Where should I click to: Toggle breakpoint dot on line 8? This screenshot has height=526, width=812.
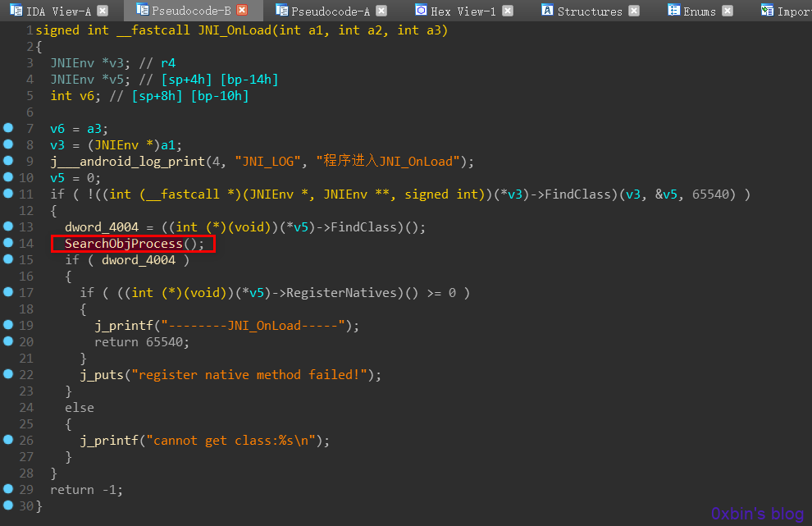(x=8, y=144)
